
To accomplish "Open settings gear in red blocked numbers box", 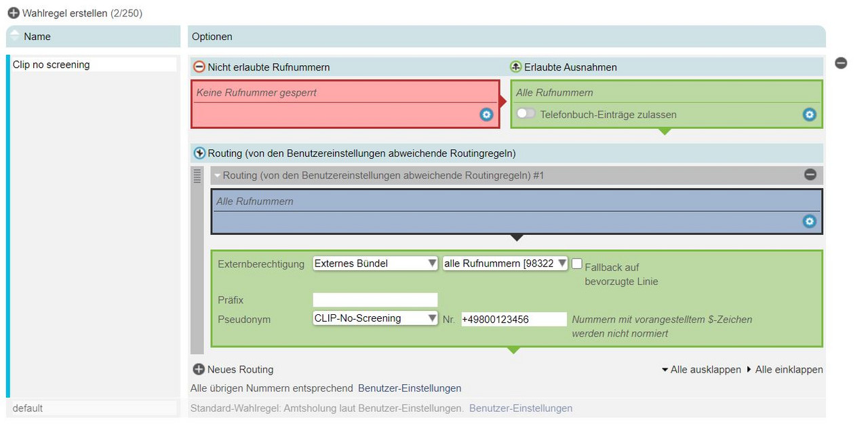I will tap(486, 115).
